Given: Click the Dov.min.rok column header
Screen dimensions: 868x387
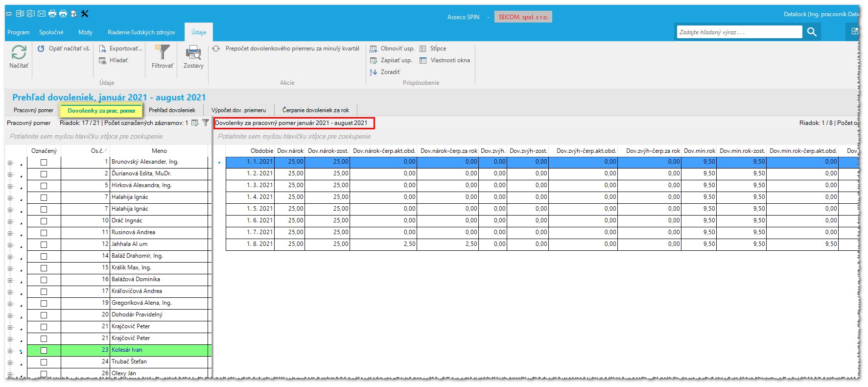Looking at the screenshot, I should (700, 151).
